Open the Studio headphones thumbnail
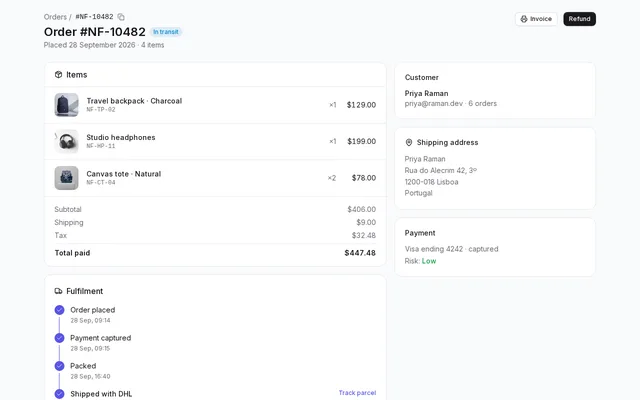 (x=67, y=141)
